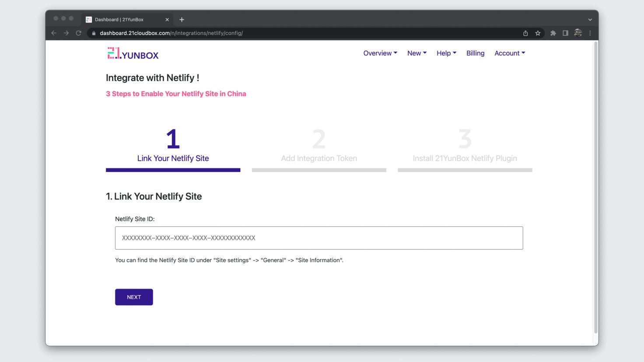Viewport: 644px width, 362px height.
Task: Click the 'Netlify Site ID:' label
Action: click(x=135, y=219)
